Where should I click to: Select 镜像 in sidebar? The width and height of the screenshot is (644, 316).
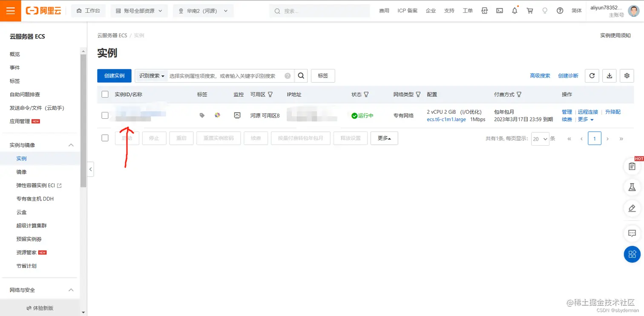pos(22,172)
